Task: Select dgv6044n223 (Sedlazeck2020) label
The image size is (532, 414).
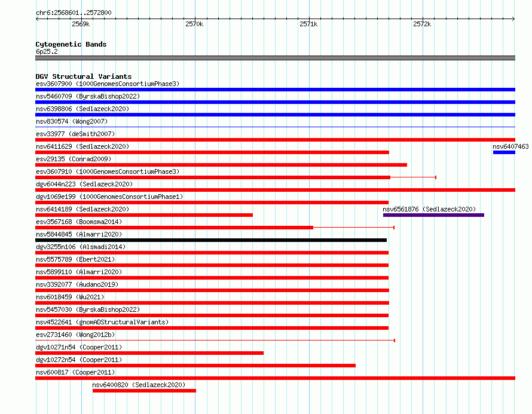Action: click(84, 184)
